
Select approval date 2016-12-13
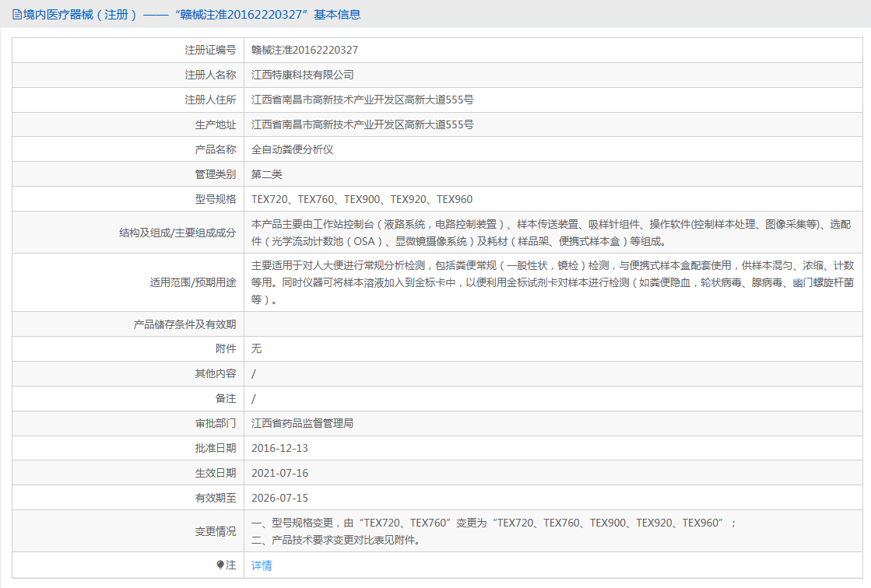(279, 449)
